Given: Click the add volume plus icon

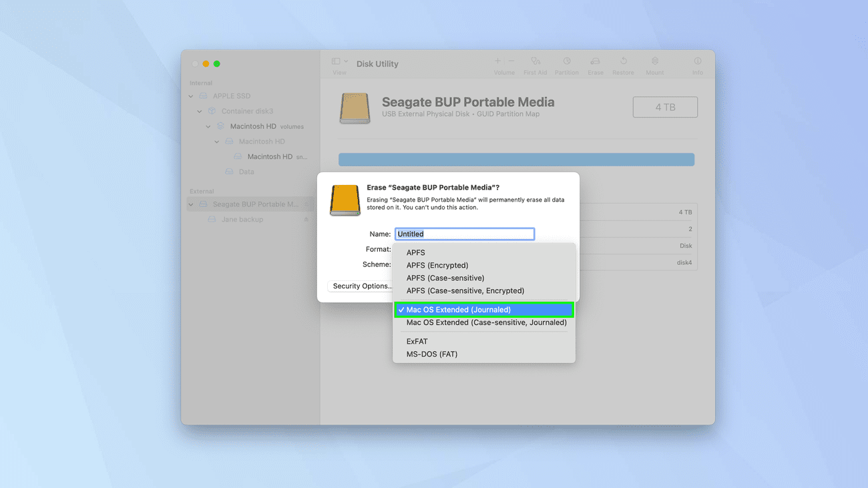Looking at the screenshot, I should click(x=497, y=61).
